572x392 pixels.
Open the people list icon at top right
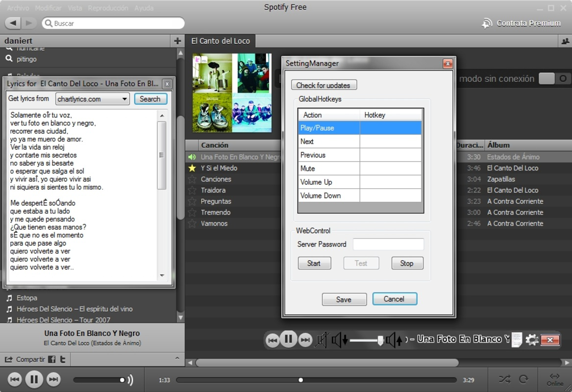[565, 41]
